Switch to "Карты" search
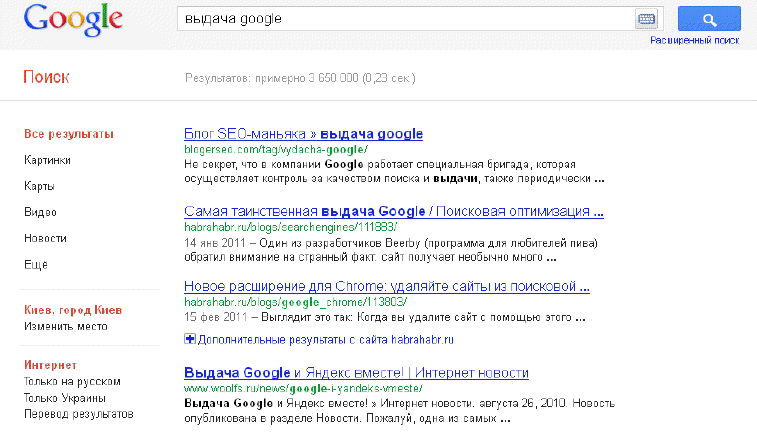This screenshot has width=757, height=433. [39, 186]
